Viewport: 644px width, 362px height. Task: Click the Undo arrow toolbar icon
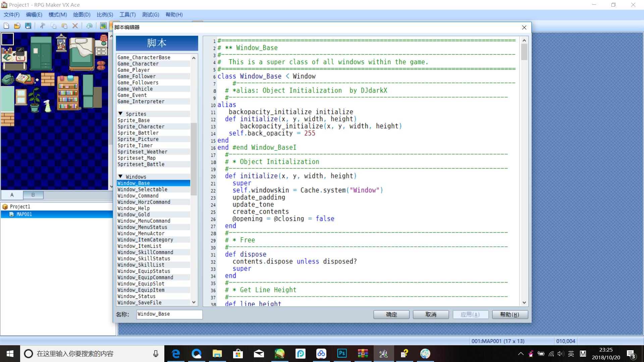coord(89,26)
